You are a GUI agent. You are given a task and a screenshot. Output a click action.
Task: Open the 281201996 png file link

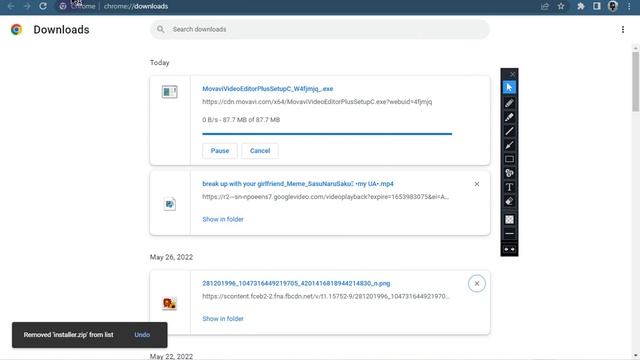click(x=296, y=283)
